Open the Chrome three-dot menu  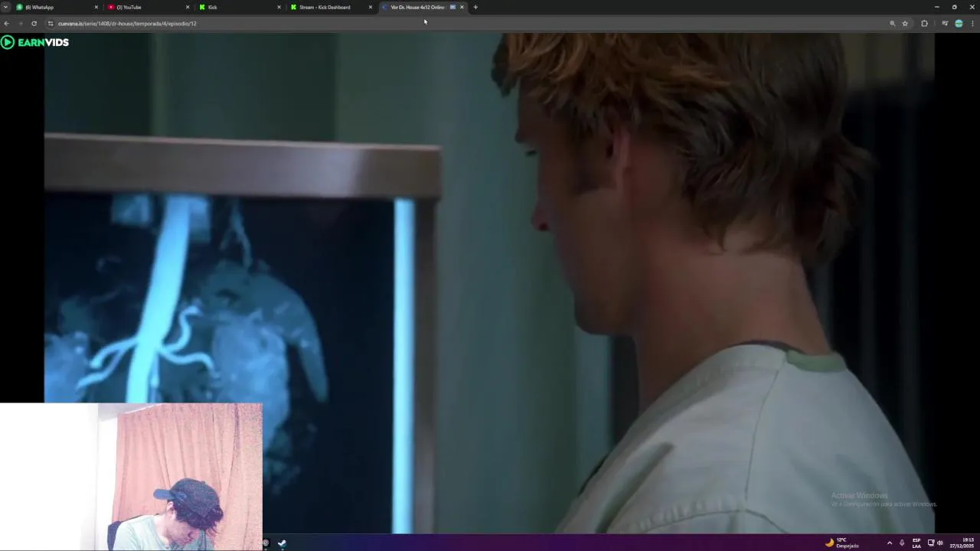click(x=972, y=23)
